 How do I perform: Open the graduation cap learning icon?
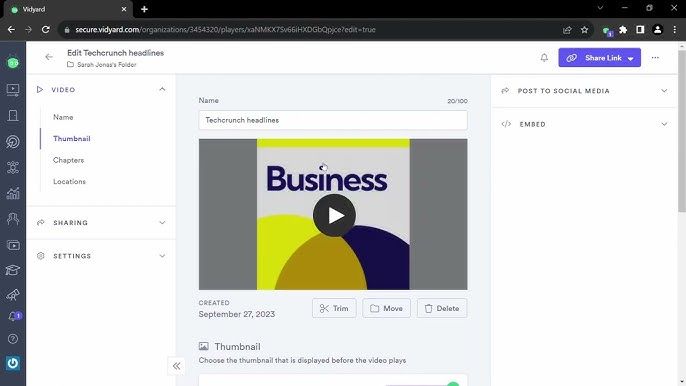coord(13,270)
